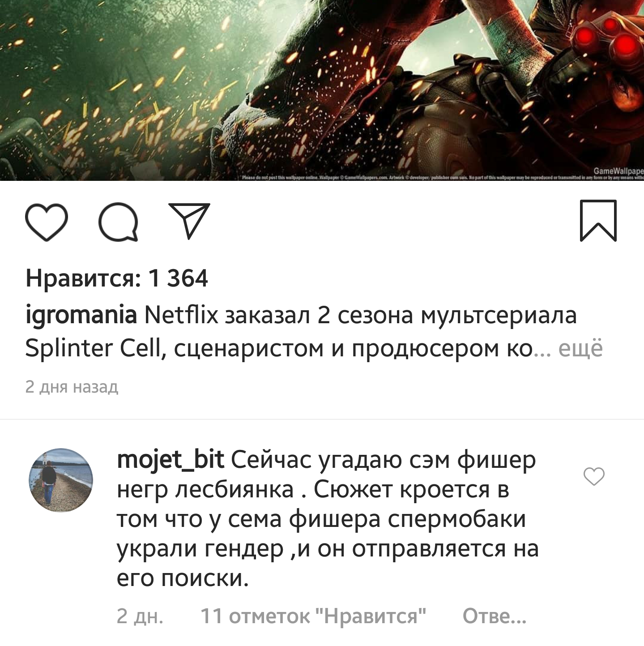
Task: Share post with paper plane icon
Action: pos(189,221)
